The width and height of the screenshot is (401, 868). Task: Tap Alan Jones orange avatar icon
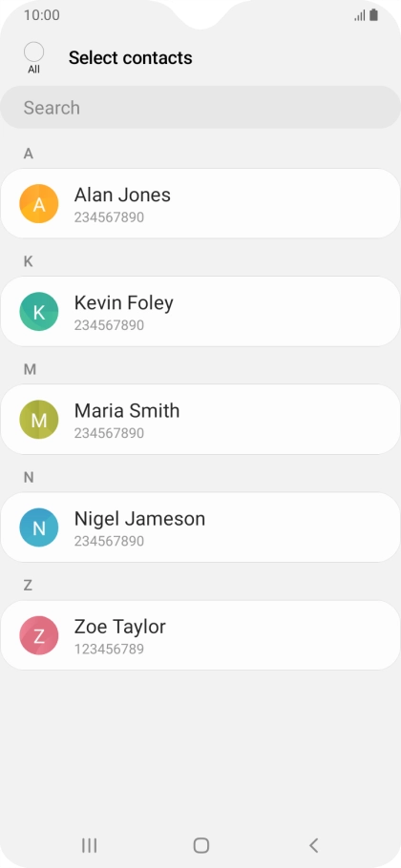tap(39, 204)
